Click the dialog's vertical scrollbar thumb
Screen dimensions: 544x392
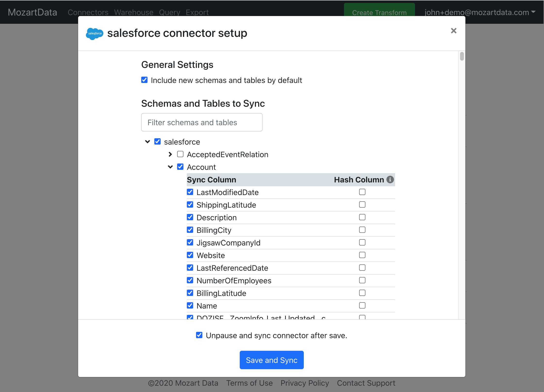(462, 56)
